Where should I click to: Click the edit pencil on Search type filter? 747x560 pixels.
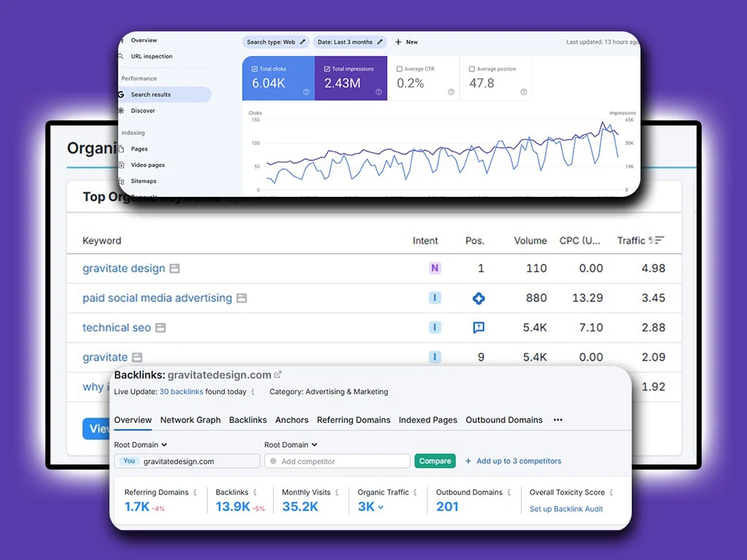(x=303, y=42)
